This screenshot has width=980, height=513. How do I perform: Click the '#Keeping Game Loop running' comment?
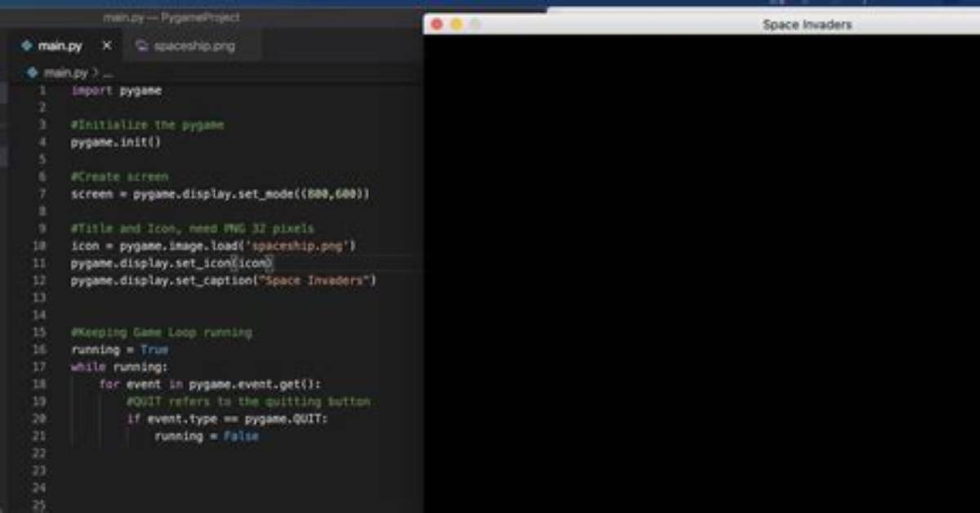point(161,332)
